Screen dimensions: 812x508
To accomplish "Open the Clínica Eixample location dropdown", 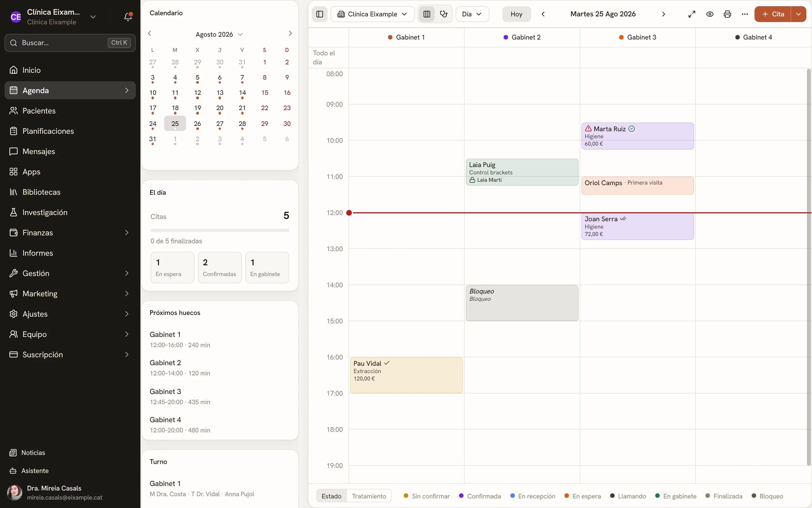I will [x=372, y=14].
